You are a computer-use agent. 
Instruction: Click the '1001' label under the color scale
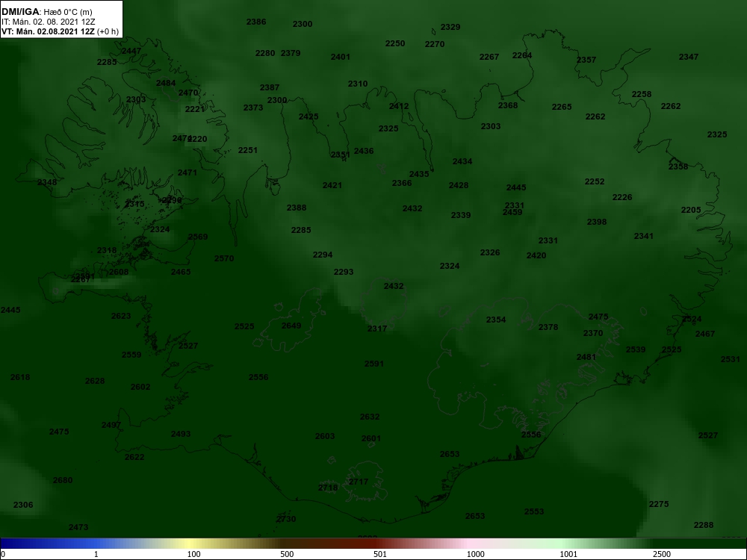coord(568,554)
